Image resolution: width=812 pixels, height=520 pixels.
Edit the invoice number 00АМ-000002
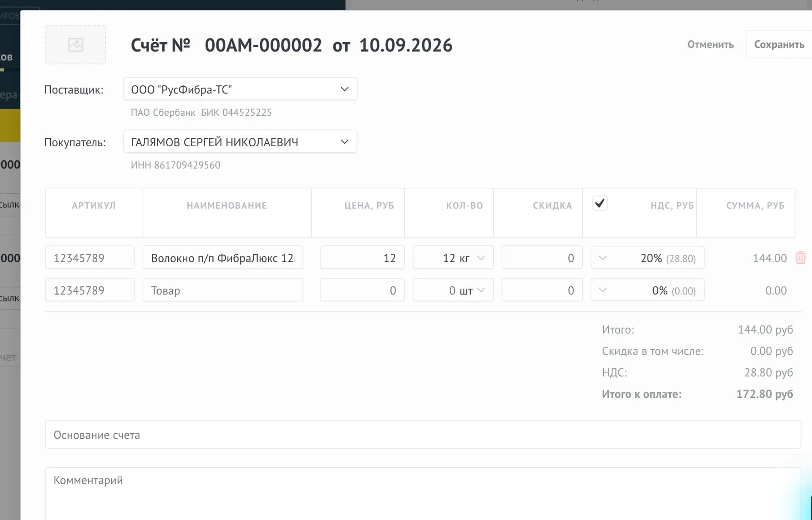pos(263,45)
